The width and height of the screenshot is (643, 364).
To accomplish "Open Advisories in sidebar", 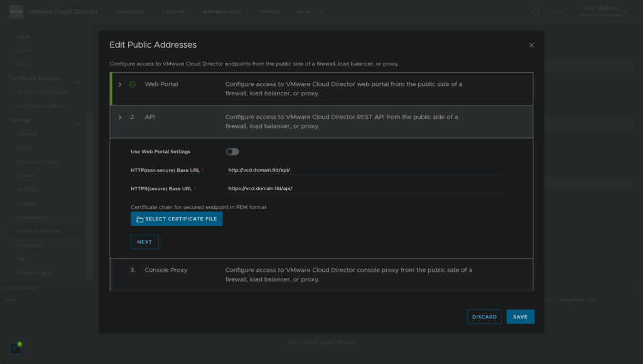I will [x=30, y=245].
